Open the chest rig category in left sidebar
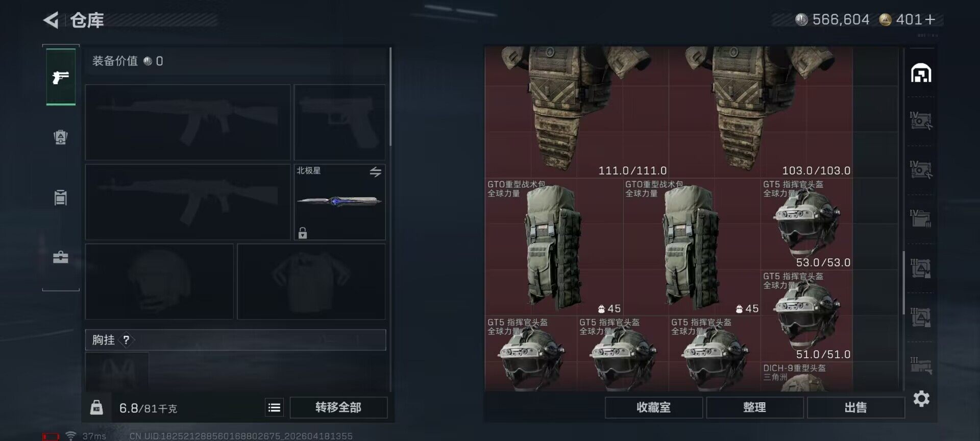The image size is (980, 441). (61, 197)
